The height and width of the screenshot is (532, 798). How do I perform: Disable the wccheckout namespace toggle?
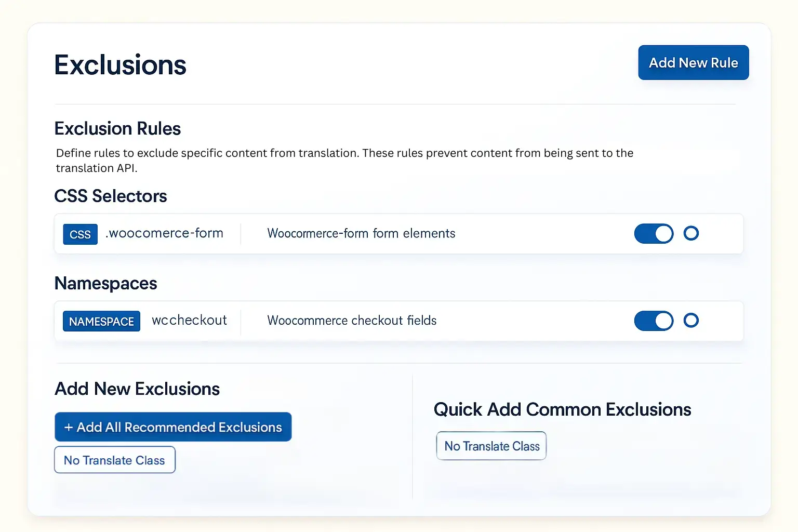(654, 321)
